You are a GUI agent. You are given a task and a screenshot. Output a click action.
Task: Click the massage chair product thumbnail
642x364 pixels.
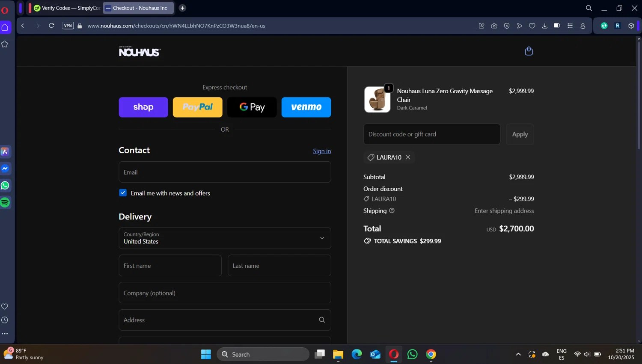click(x=377, y=100)
